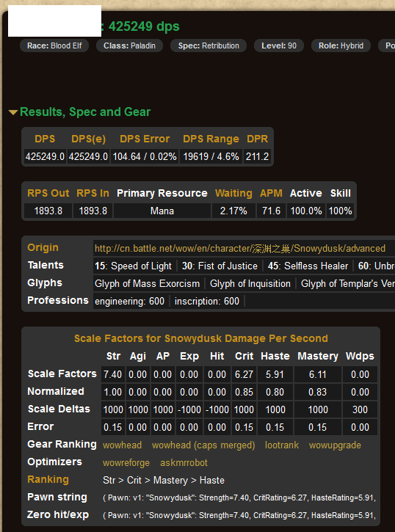Click the Ranking row label
395x532 pixels.
pos(48,479)
